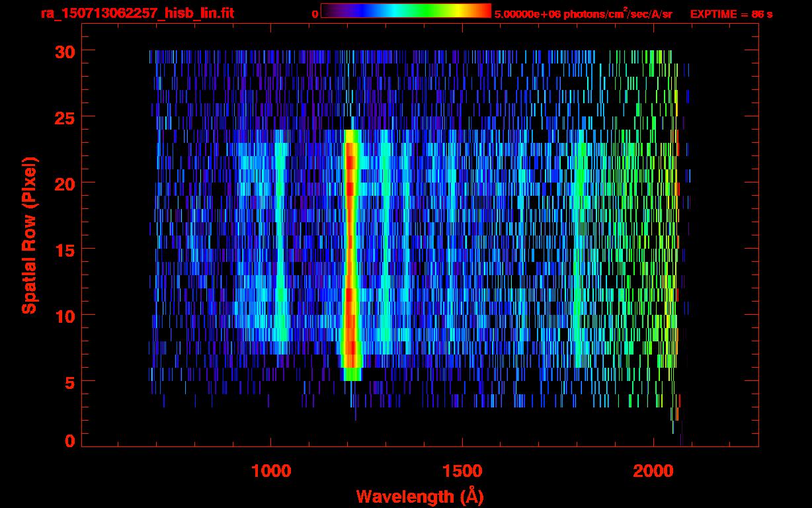This screenshot has height=508, width=812.
Task: Click the rainbow color scale bar
Action: click(x=406, y=11)
